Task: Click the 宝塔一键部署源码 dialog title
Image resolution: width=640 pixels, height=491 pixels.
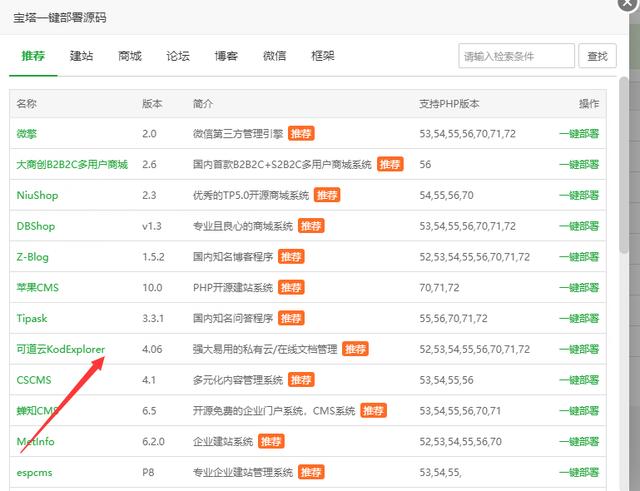Action: coord(60,18)
